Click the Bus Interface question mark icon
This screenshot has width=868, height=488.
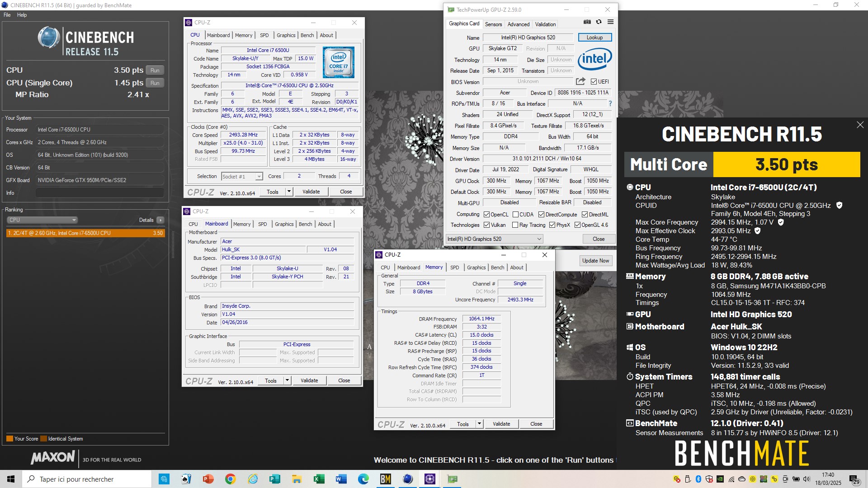click(610, 103)
